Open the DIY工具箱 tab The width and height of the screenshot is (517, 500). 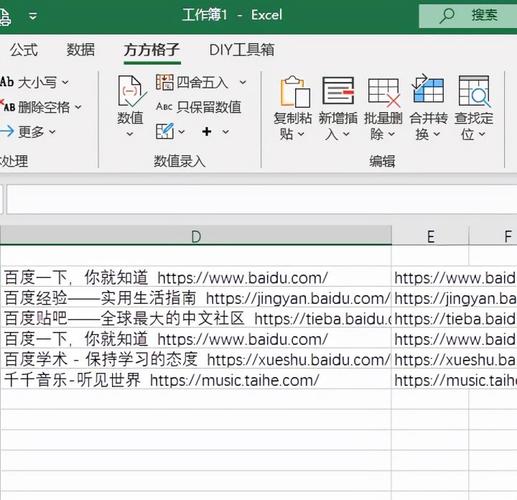[x=242, y=50]
